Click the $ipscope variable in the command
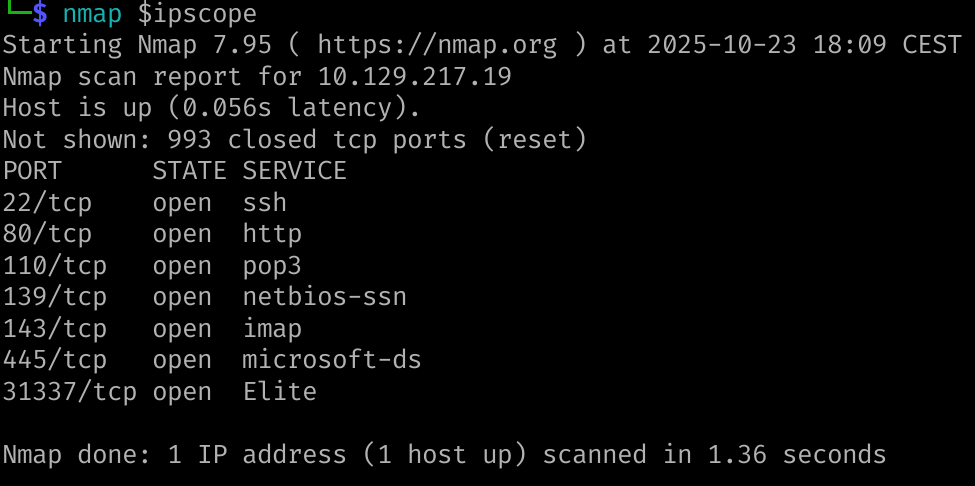The width and height of the screenshot is (975, 486). (x=197, y=14)
